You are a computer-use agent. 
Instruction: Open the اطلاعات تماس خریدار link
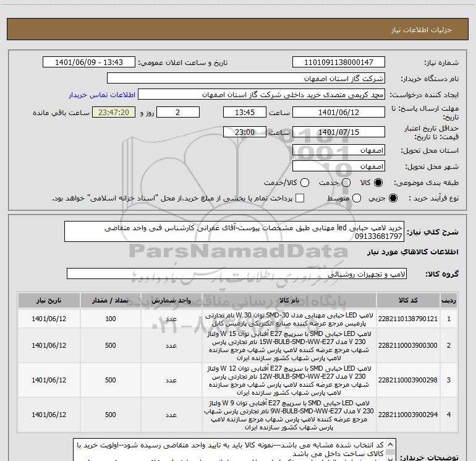102,95
